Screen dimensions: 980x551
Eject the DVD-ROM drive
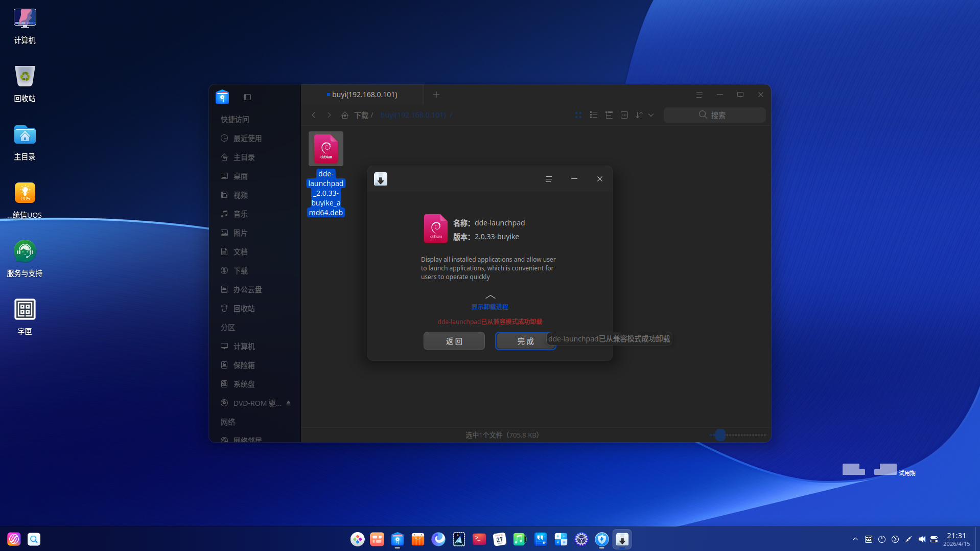(288, 403)
